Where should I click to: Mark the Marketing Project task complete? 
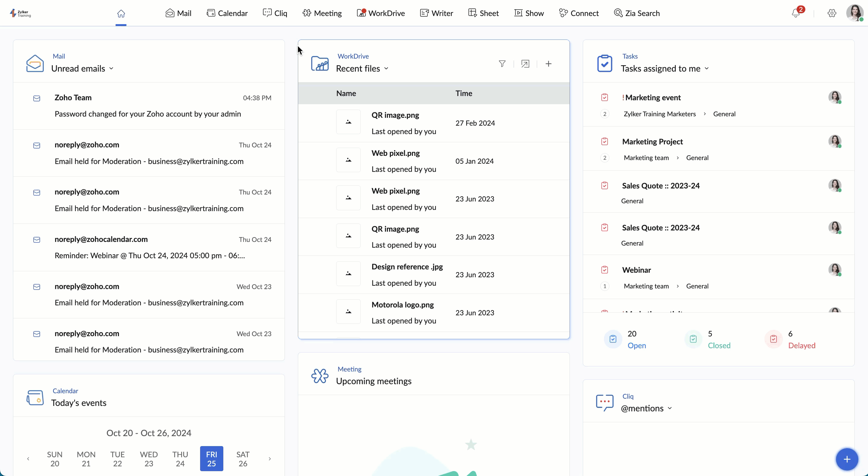605,141
